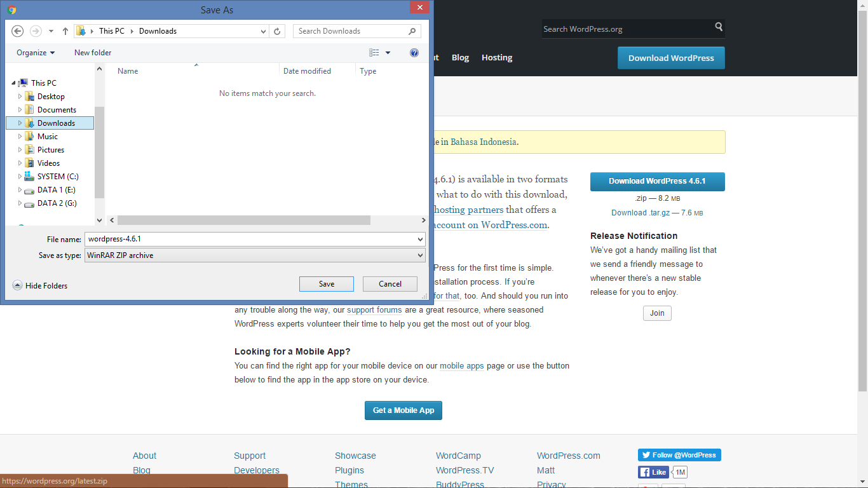Click the Join mailing list button

(657, 313)
